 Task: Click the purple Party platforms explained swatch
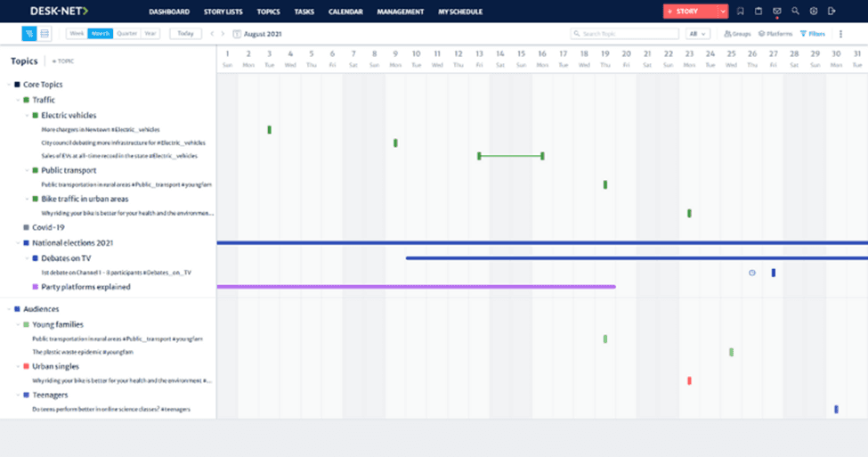pyautogui.click(x=35, y=287)
